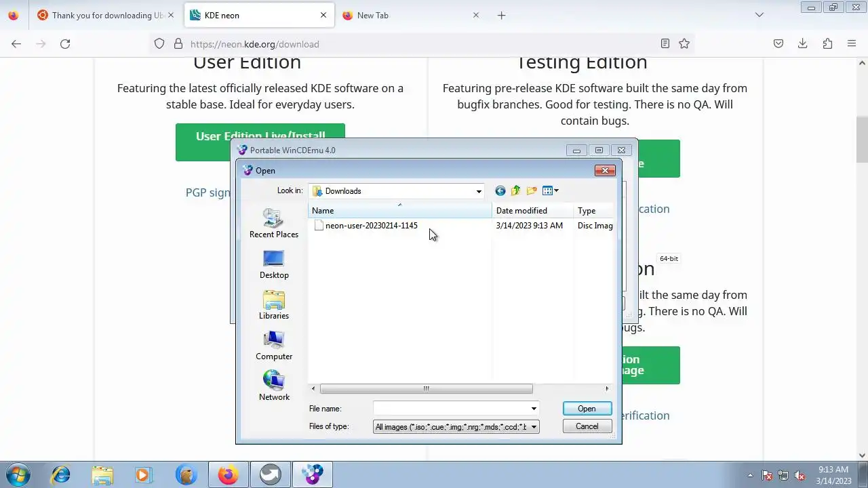This screenshot has width=868, height=488.
Task: Open the Windows Start menu
Action: click(x=18, y=475)
